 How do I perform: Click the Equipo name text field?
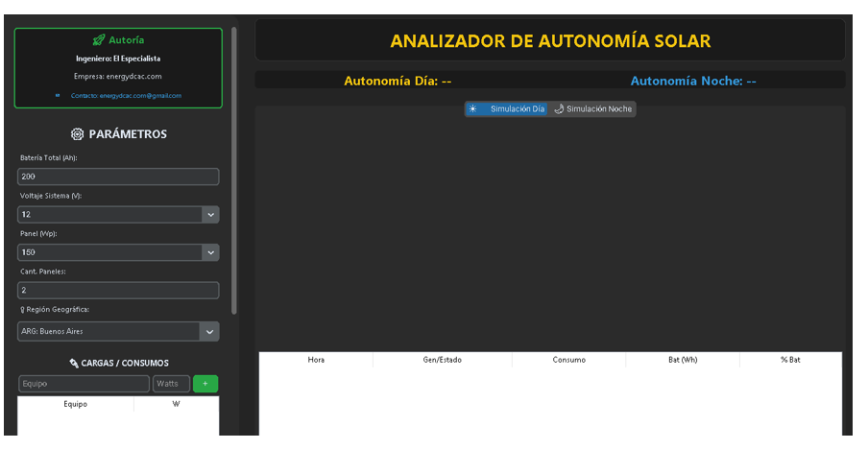pyautogui.click(x=84, y=384)
